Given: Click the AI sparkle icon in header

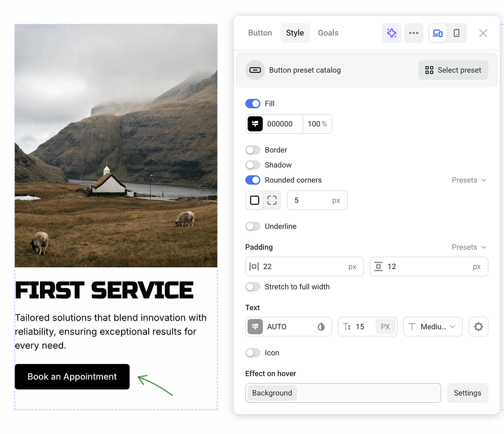Looking at the screenshot, I should pyautogui.click(x=392, y=33).
